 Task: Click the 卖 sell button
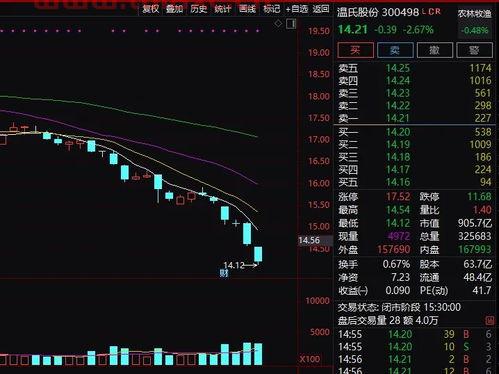[395, 50]
